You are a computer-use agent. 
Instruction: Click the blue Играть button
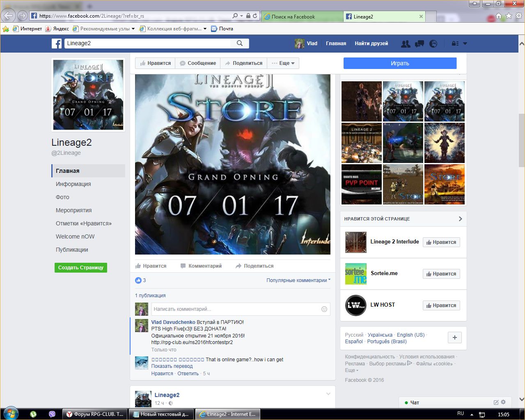click(400, 63)
